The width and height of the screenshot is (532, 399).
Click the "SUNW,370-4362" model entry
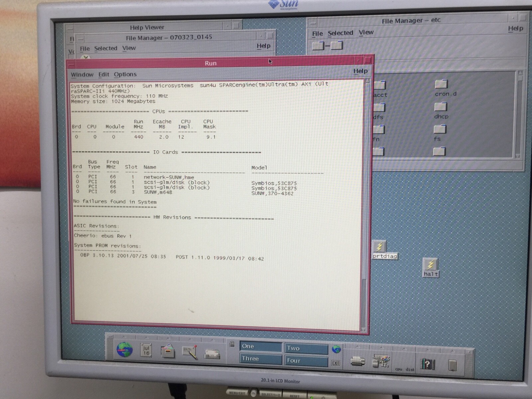[x=272, y=193]
